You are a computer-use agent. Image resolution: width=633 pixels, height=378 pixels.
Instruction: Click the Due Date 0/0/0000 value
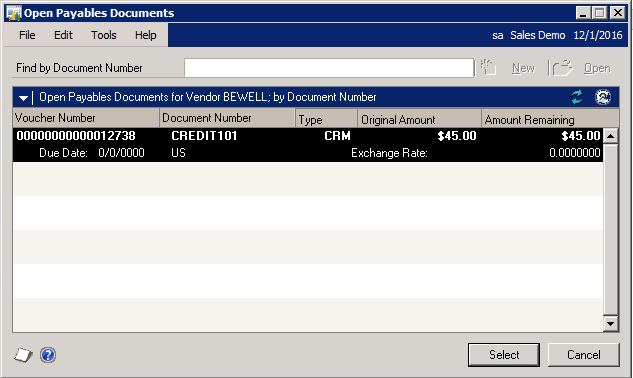click(121, 153)
